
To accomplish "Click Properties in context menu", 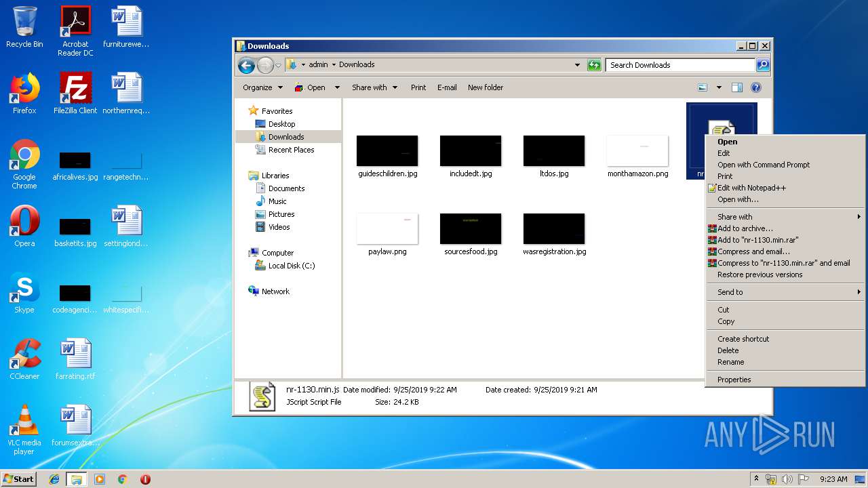I will tap(785, 380).
